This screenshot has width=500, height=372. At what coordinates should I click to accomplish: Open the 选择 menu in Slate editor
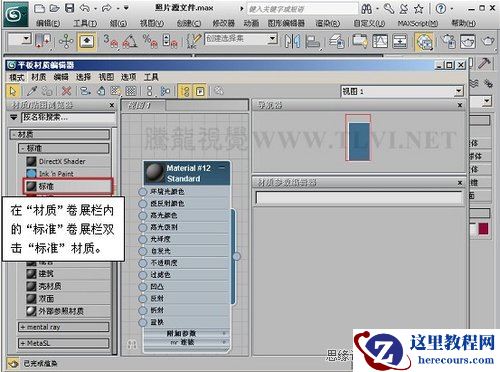tap(83, 77)
